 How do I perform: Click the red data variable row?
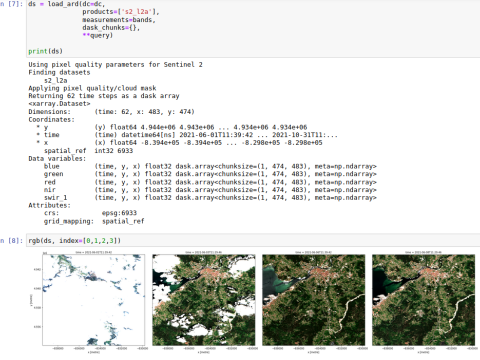click(x=210, y=182)
